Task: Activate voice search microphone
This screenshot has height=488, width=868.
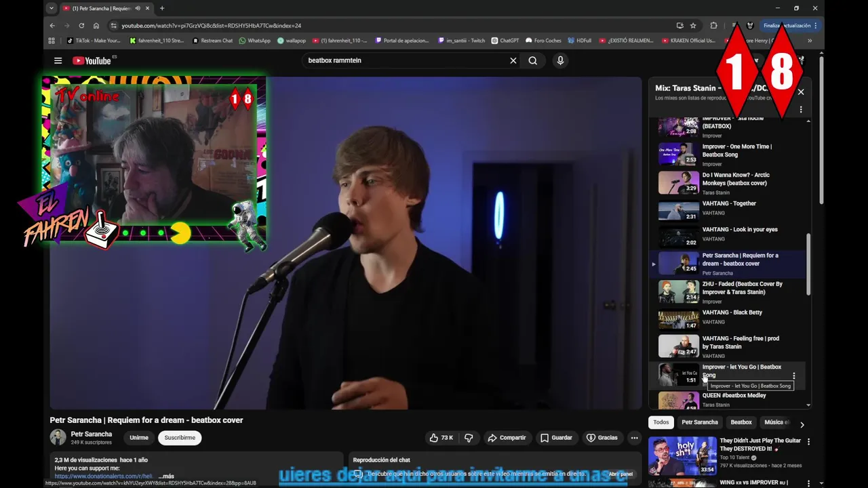Action: tap(560, 60)
